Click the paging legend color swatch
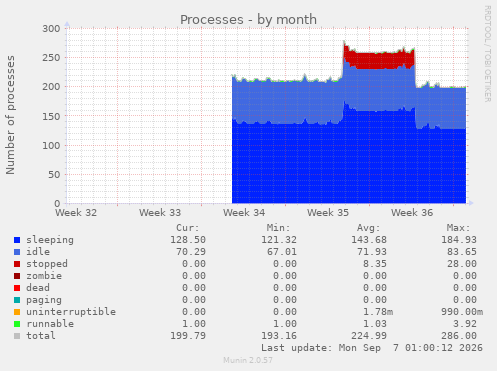497x371 pixels. coord(17,300)
